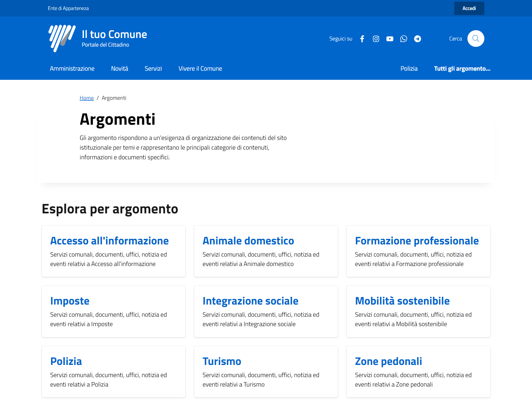Open the Telegram social icon

point(417,39)
